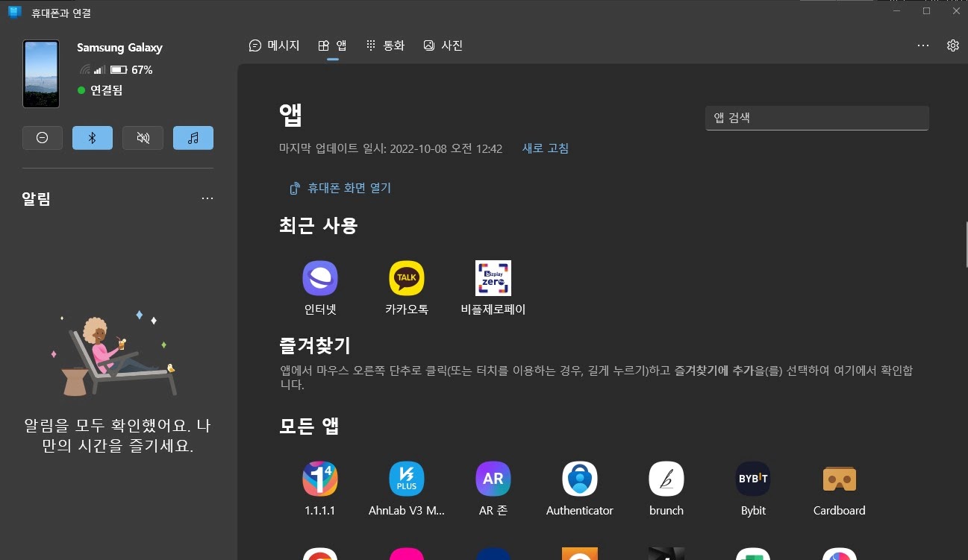This screenshot has height=560, width=968.
Task: Switch to 통화 tab
Action: (385, 45)
